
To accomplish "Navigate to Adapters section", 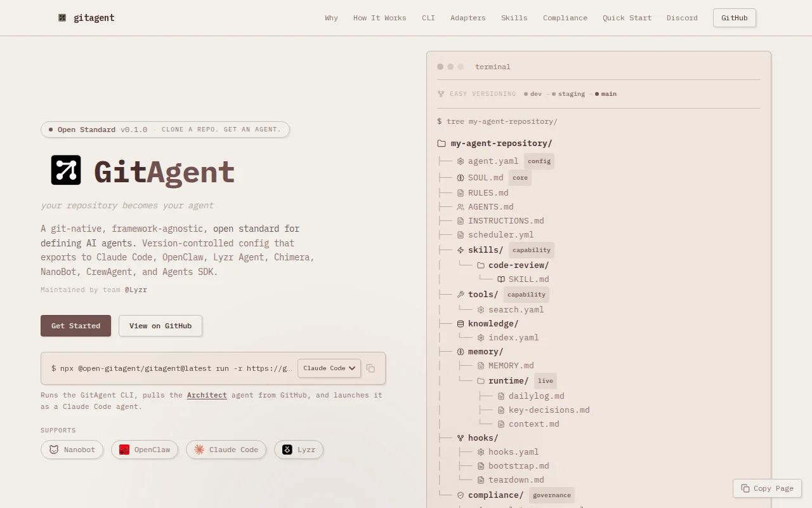I will click(x=468, y=18).
